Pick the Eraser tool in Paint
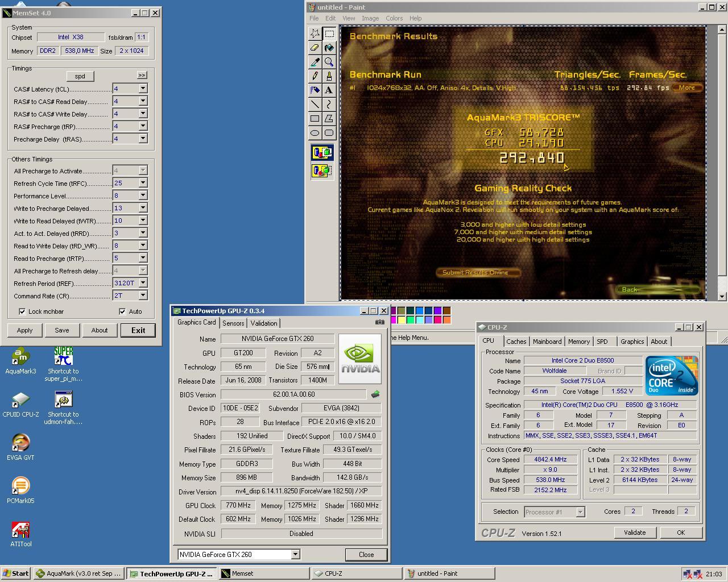This screenshot has height=582, width=728. pos(315,48)
